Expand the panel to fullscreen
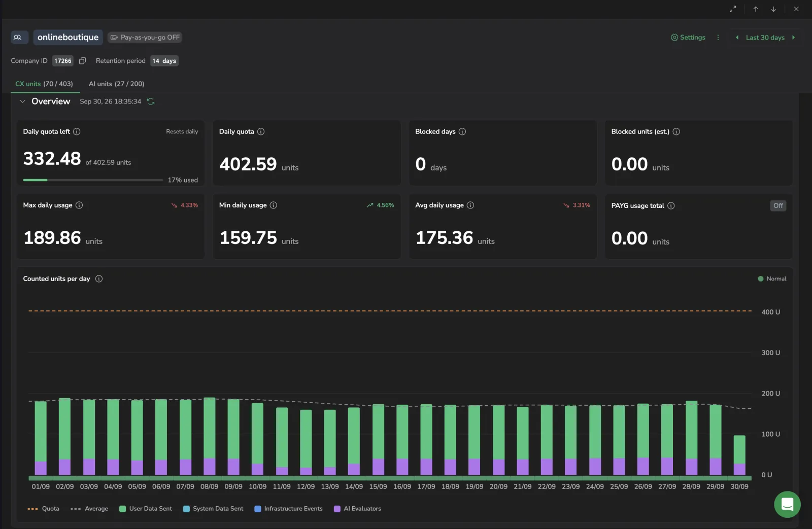Image resolution: width=812 pixels, height=529 pixels. tap(733, 9)
